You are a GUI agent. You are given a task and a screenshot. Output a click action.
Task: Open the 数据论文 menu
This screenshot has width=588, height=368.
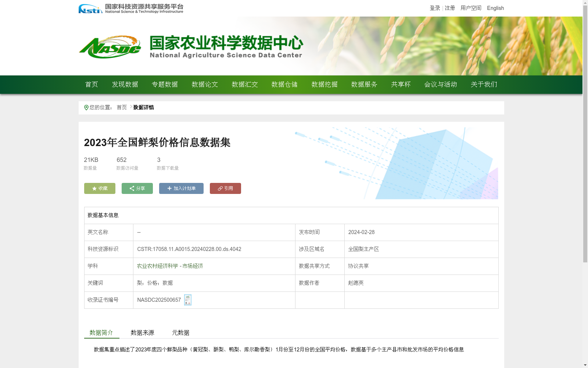205,85
